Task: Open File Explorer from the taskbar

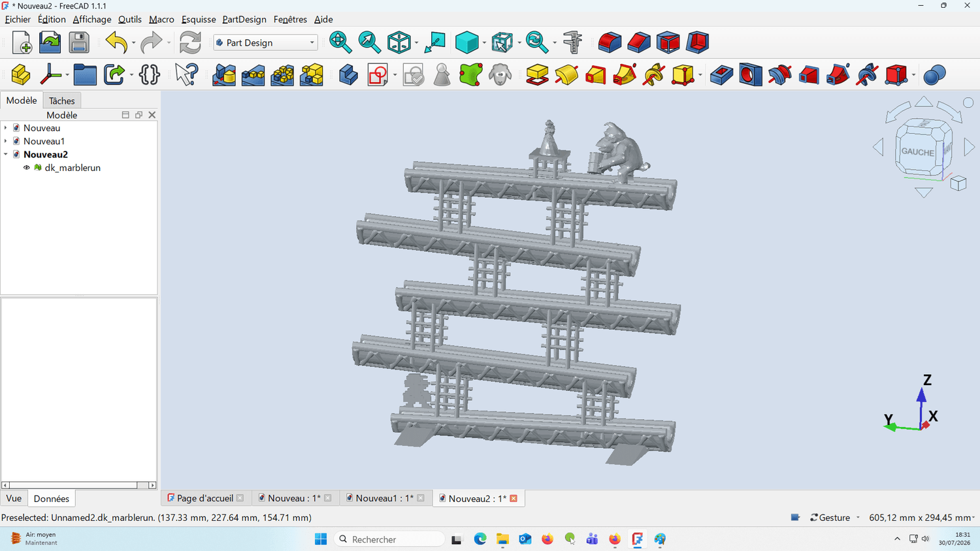Action: [502, 539]
